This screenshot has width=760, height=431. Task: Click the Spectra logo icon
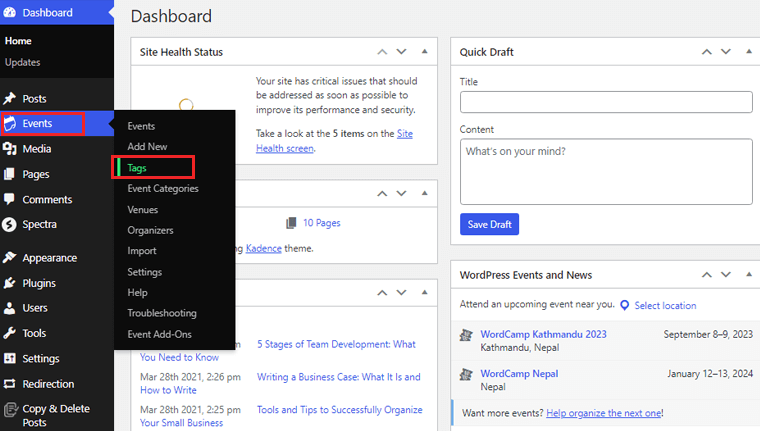click(x=10, y=224)
